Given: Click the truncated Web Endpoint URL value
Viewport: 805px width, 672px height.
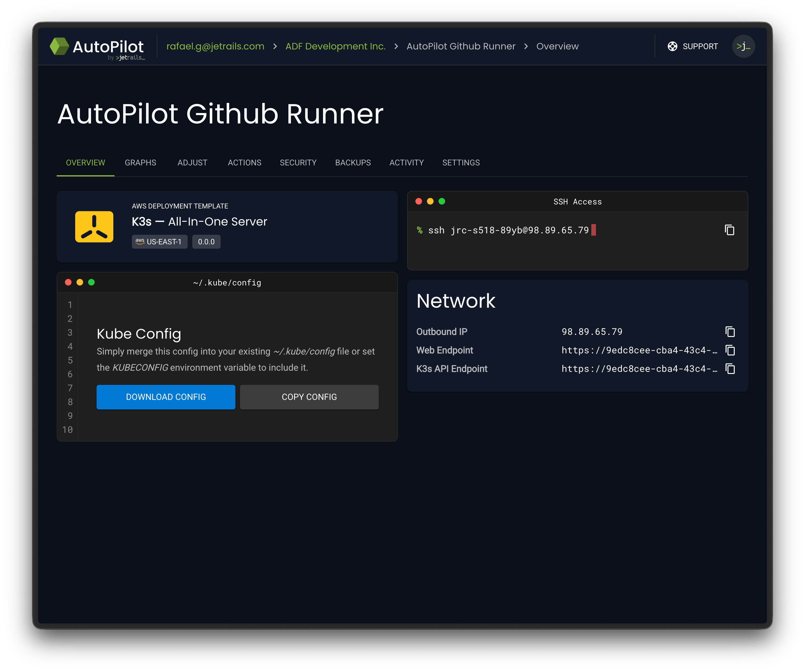Looking at the screenshot, I should point(639,350).
